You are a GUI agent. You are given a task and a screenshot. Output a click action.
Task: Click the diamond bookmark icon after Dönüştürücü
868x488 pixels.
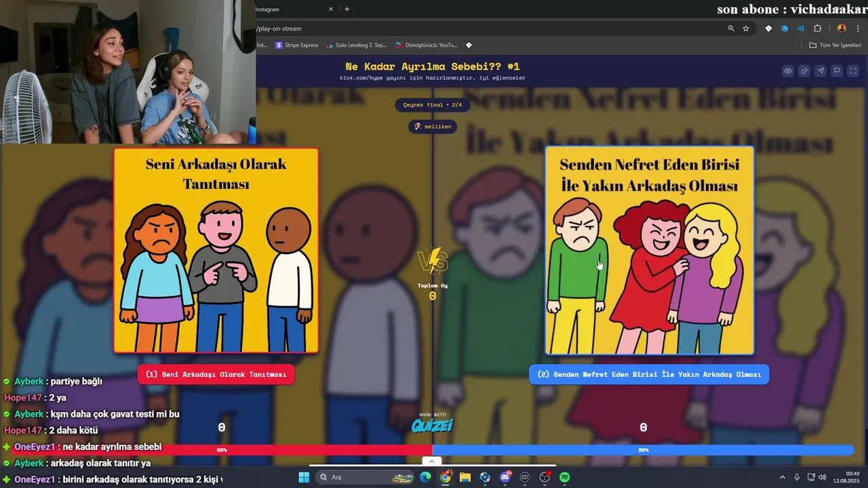[469, 45]
